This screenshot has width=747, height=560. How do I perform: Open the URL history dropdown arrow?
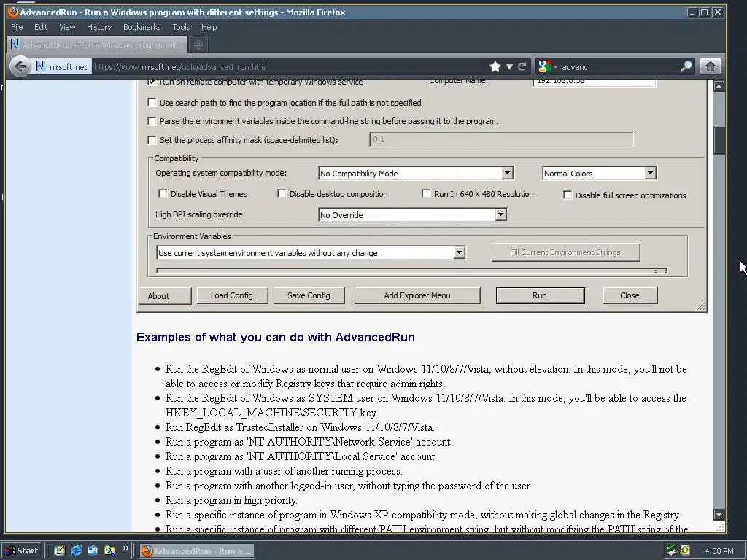pyautogui.click(x=509, y=66)
